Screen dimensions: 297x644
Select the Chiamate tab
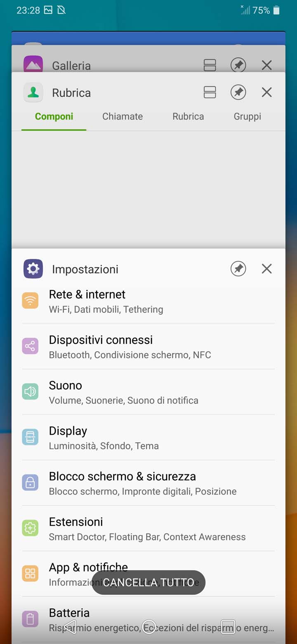[x=123, y=116]
